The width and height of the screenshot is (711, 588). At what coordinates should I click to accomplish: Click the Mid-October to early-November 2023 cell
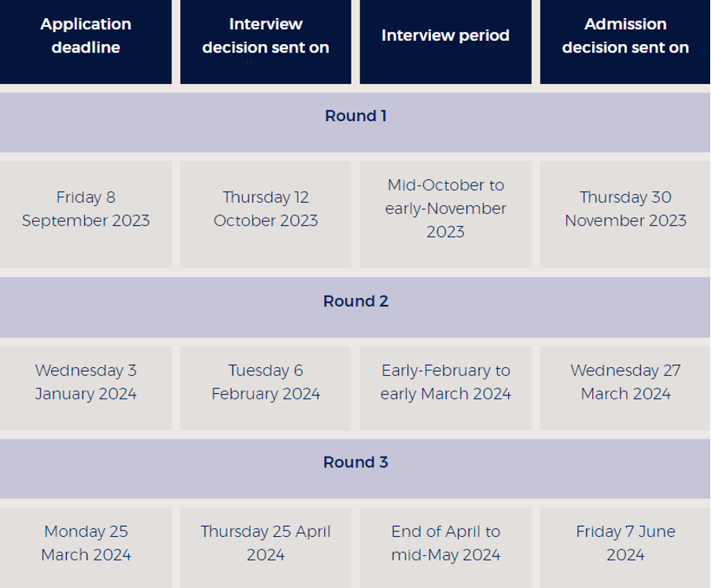(x=445, y=209)
